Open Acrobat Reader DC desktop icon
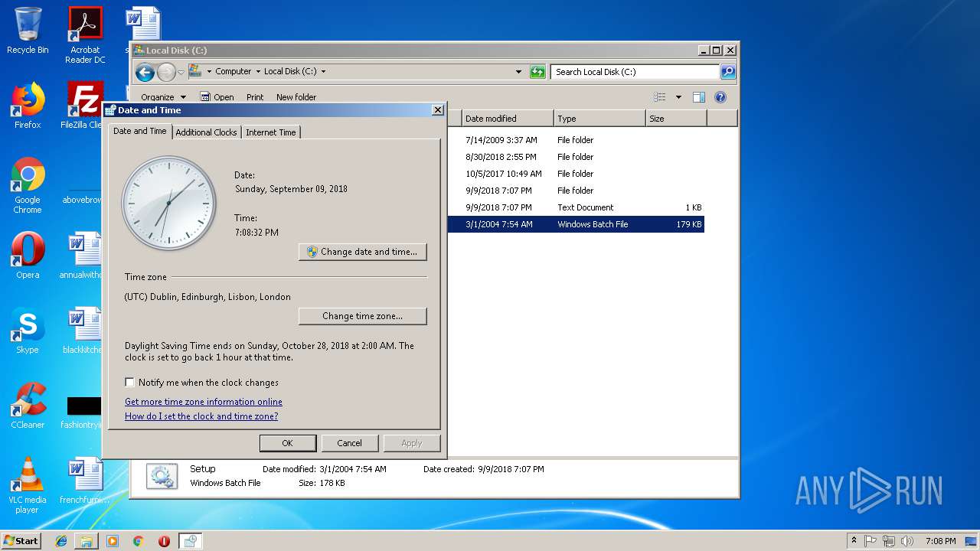The width and height of the screenshot is (980, 551). click(85, 35)
